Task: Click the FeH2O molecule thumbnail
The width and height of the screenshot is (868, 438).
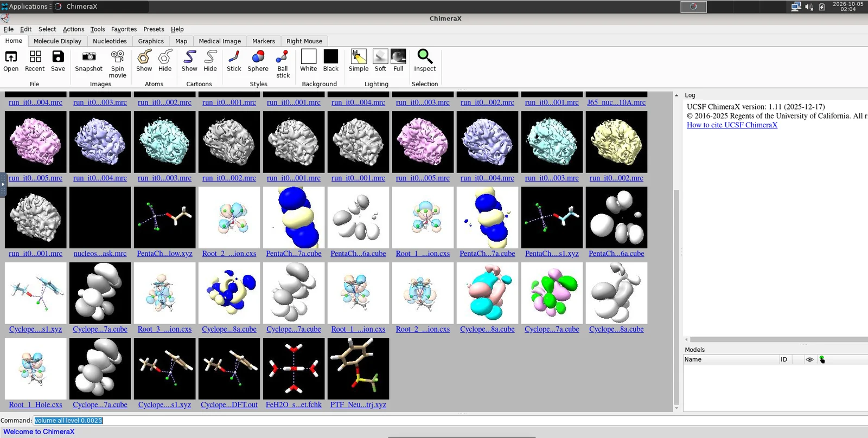Action: 293,369
